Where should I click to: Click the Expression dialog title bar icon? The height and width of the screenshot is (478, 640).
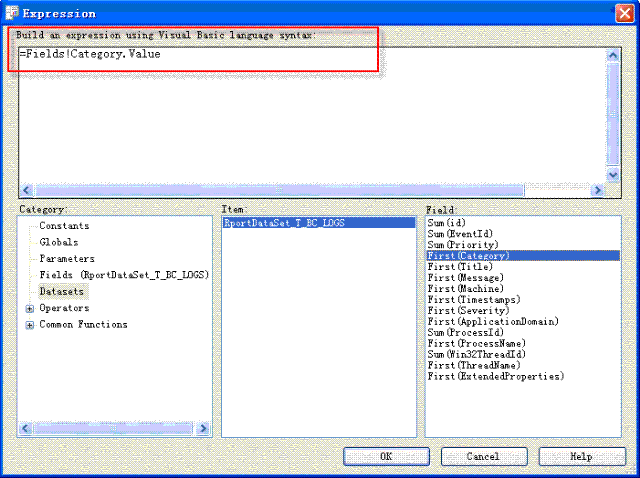click(12, 13)
